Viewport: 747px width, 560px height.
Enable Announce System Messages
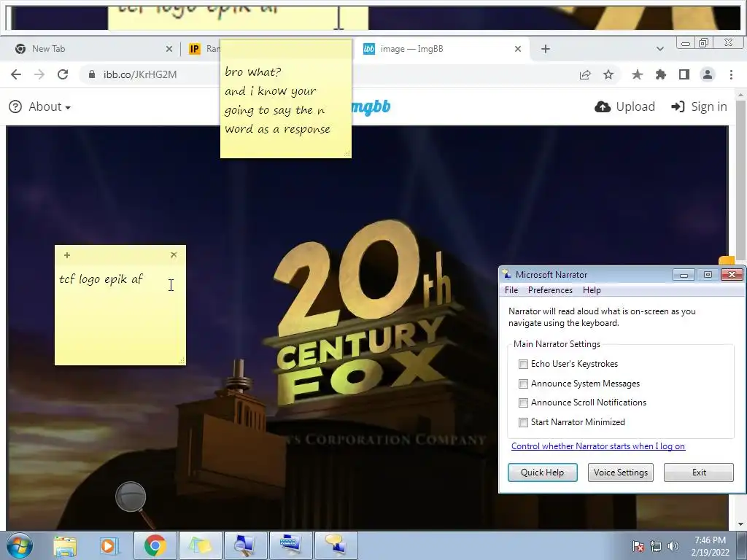(x=523, y=384)
